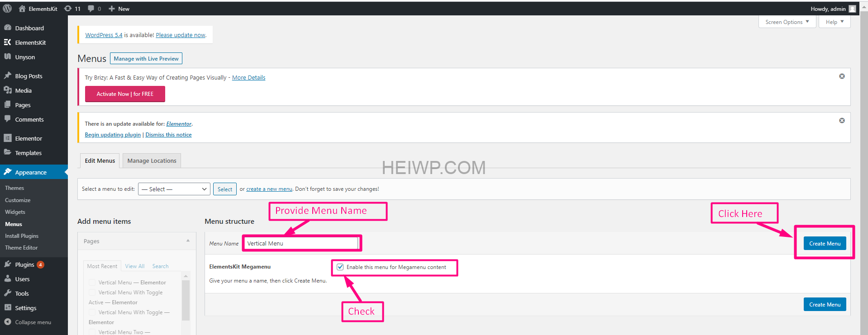Open the Customize submenu item
The width and height of the screenshot is (868, 335).
18,200
